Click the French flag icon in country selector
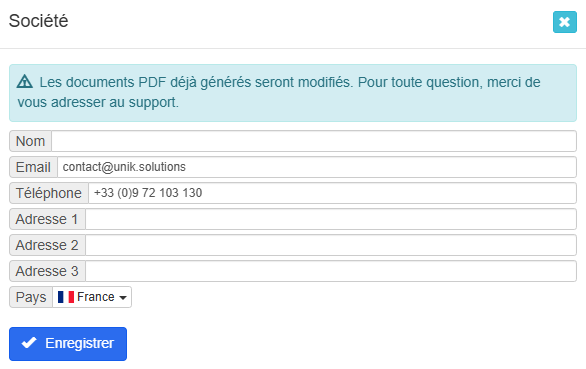The height and width of the screenshot is (369, 586). click(x=66, y=297)
